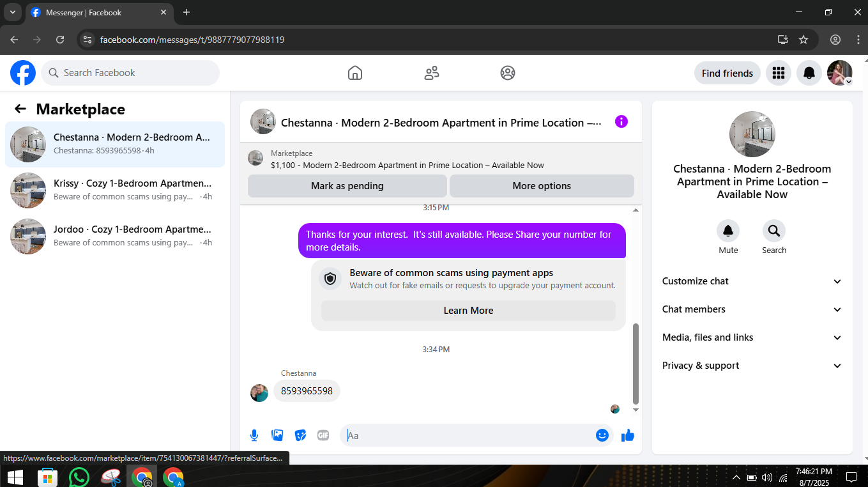Click the 8593965598 message bubble
868x487 pixels.
[307, 391]
